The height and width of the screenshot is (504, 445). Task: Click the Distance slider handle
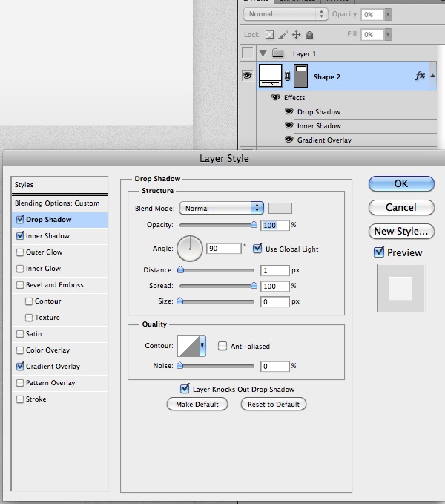click(181, 269)
